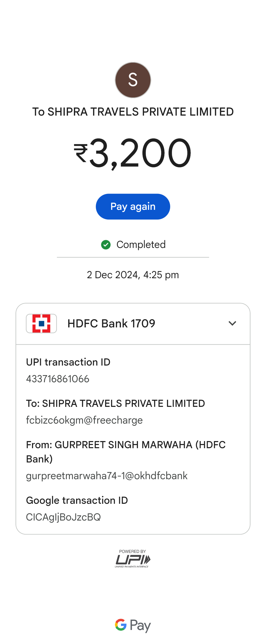
Task: Click the UPI transaction ID label
Action: click(68, 362)
